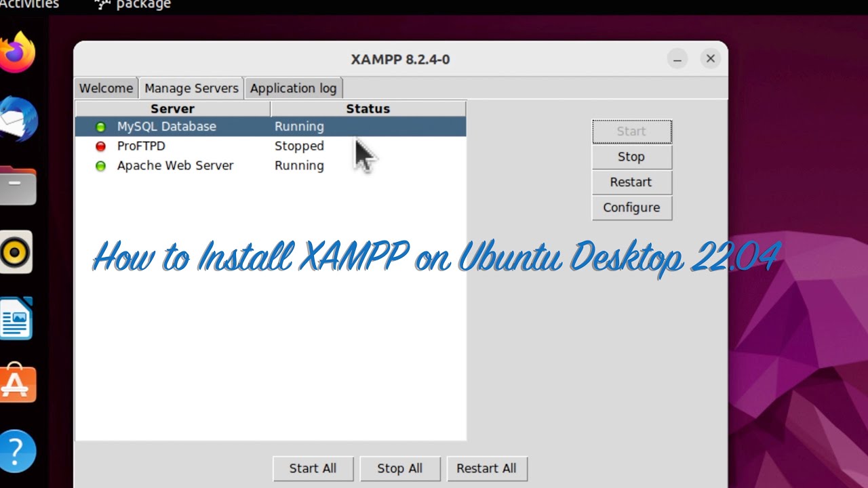Launch LibreOffice Writer from the dock
The height and width of the screenshot is (488, 868).
tap(16, 319)
